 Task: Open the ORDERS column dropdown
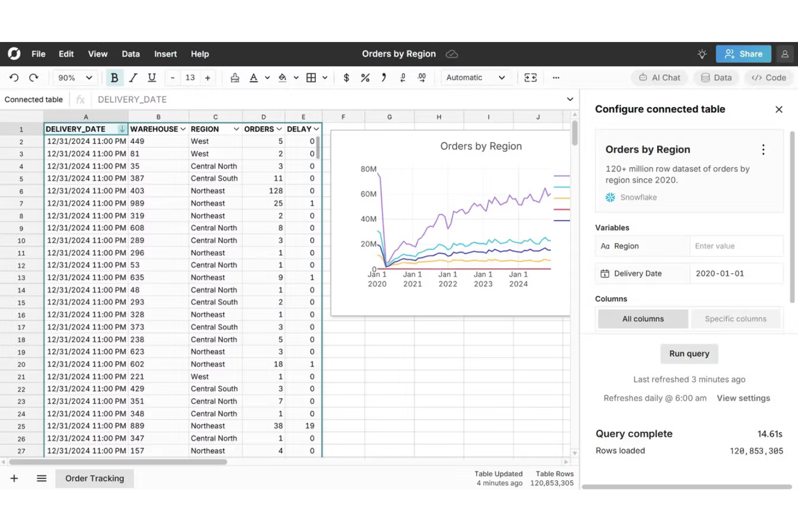click(x=279, y=129)
